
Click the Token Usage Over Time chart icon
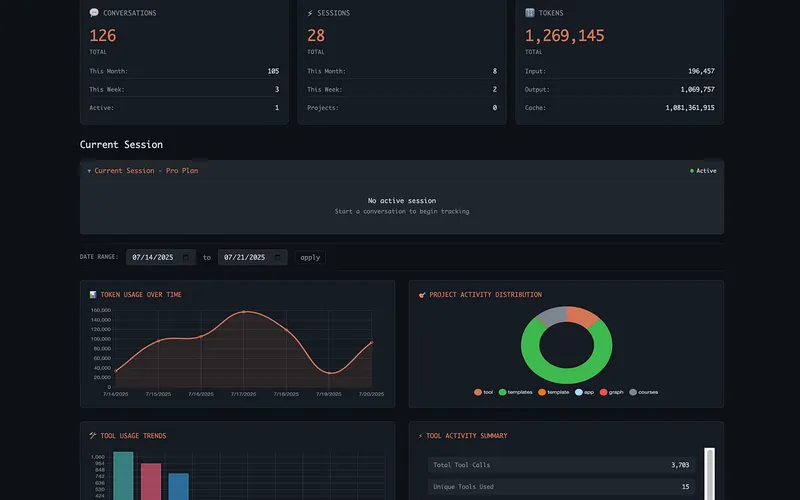[x=93, y=295]
